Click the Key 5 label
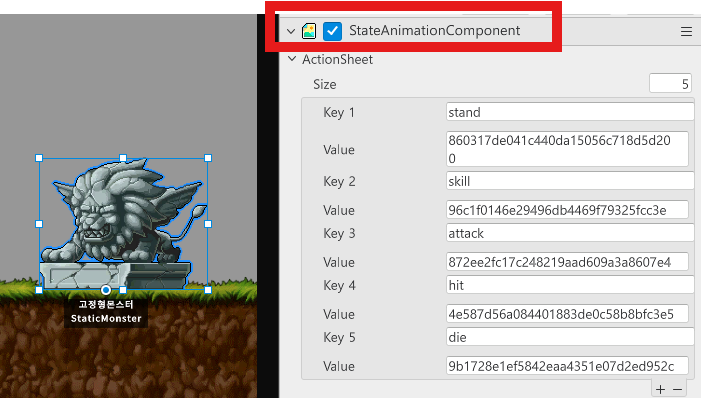The height and width of the screenshot is (398, 701). (339, 337)
